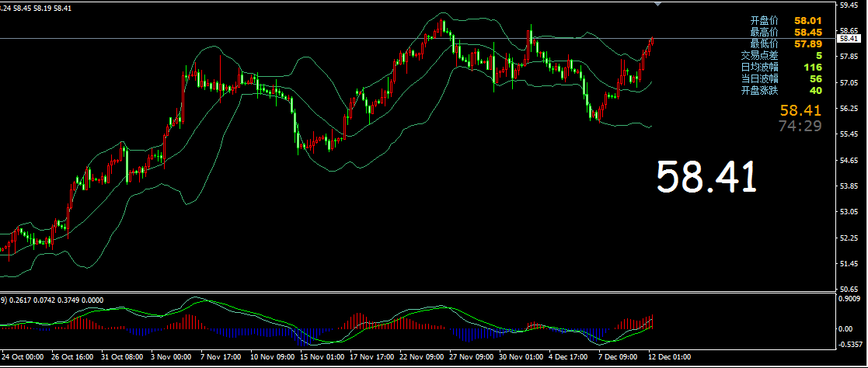Screen dimensions: 868x368
Task: Click the large white 58.41 price display
Action: coord(706,177)
